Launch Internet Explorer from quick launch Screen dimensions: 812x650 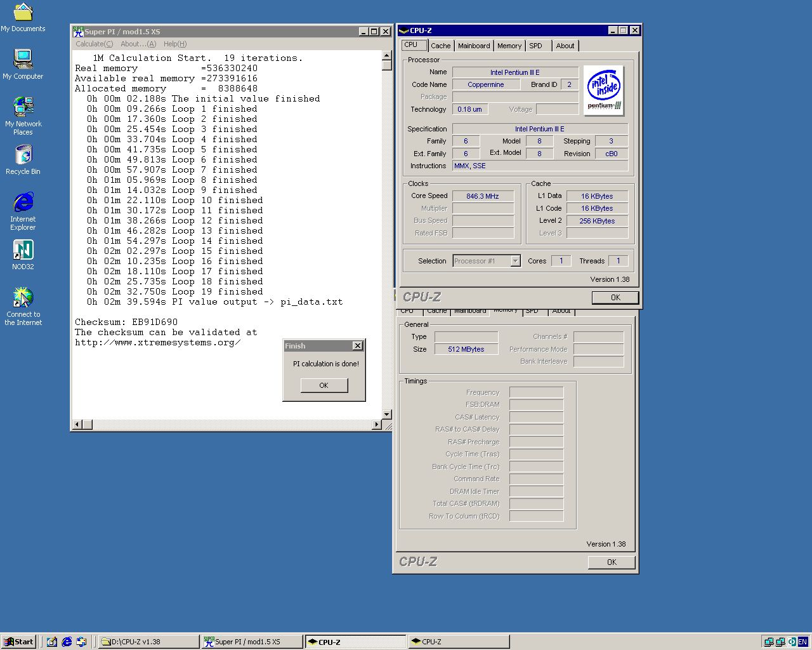tap(66, 642)
